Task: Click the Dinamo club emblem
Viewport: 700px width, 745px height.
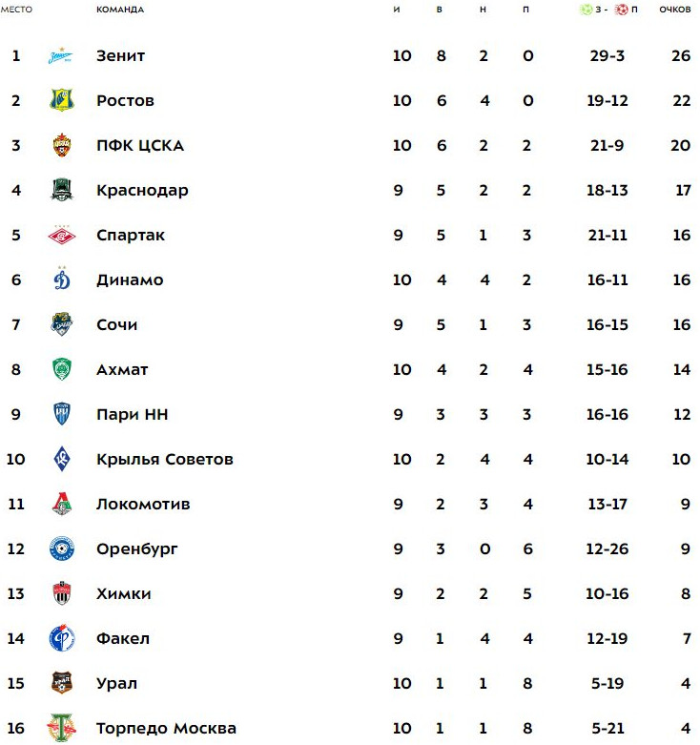Action: (x=61, y=279)
